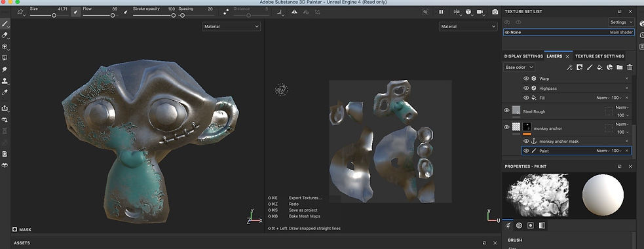
Task: Select the Eraser tool
Action: coord(5,35)
